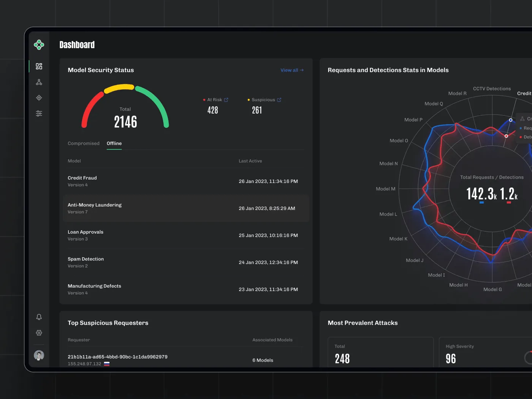This screenshot has width=532, height=399.
Task: Open the target detection icon in sidebar
Action: pos(39,98)
